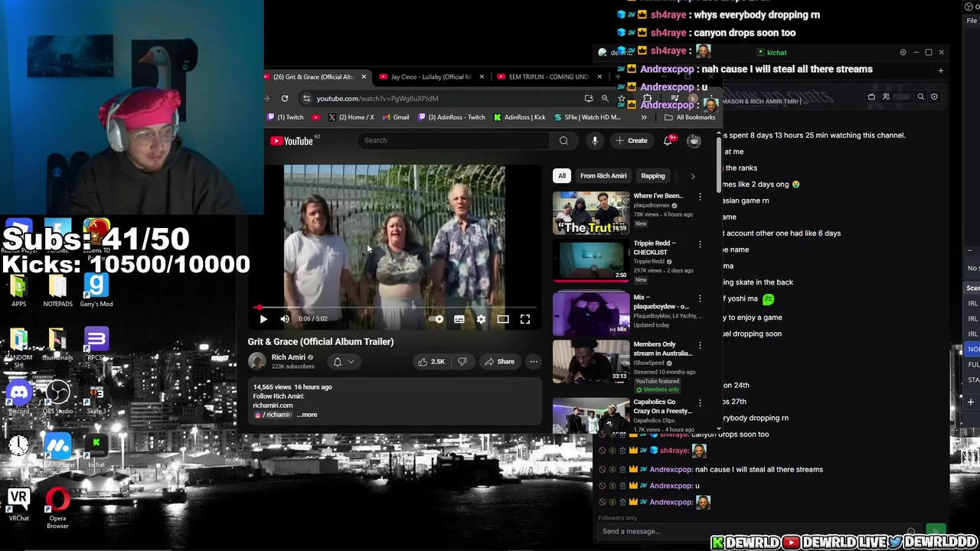
Task: Go to YouTube home via the logo
Action: (x=292, y=140)
